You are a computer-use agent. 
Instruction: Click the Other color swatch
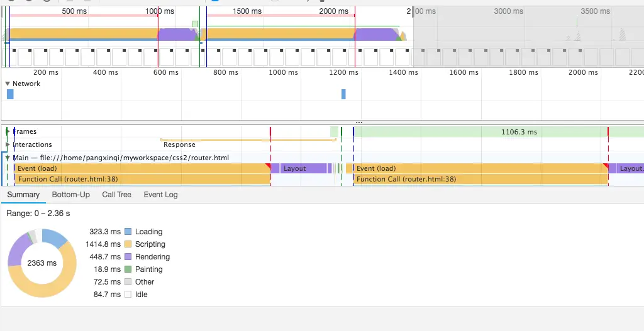128,282
